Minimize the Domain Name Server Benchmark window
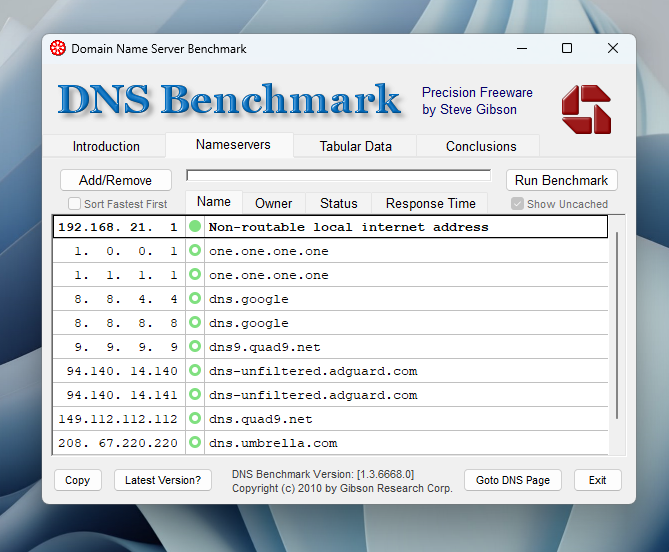Viewport: 669px width, 552px height. pos(522,48)
